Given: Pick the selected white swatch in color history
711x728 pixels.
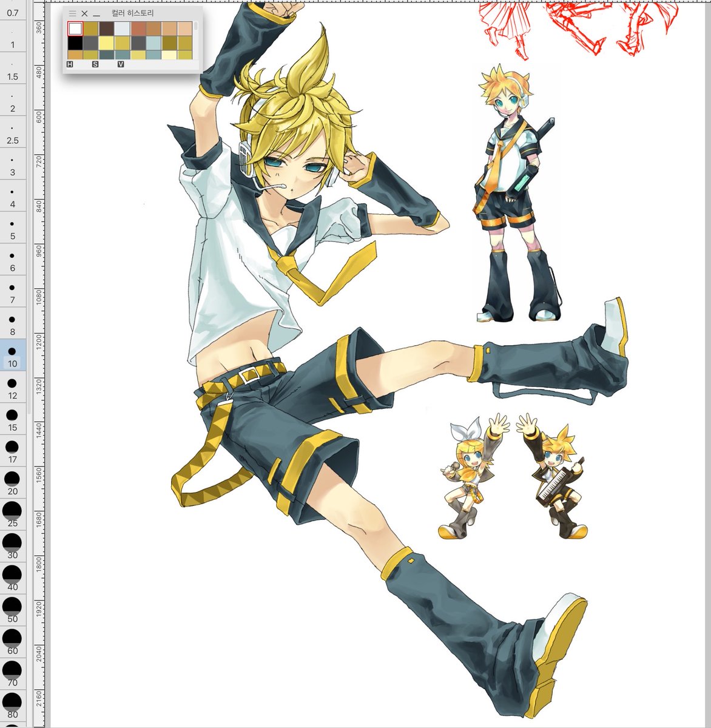Looking at the screenshot, I should [75, 29].
